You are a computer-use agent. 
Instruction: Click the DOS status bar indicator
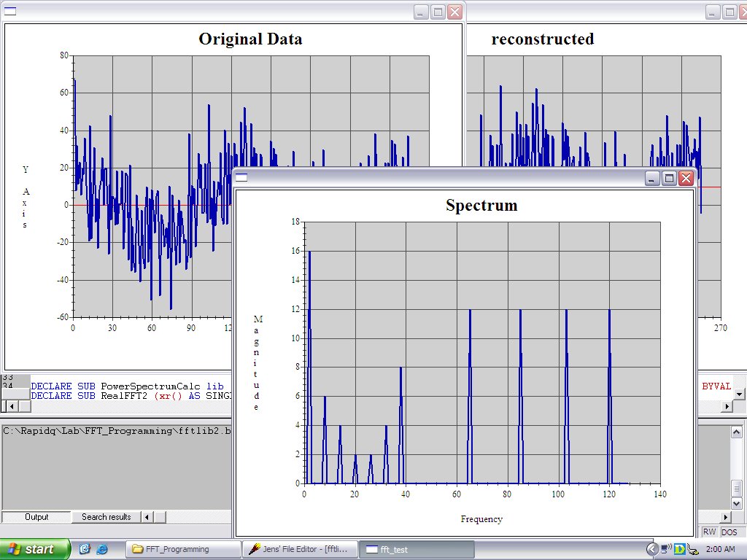click(x=730, y=532)
